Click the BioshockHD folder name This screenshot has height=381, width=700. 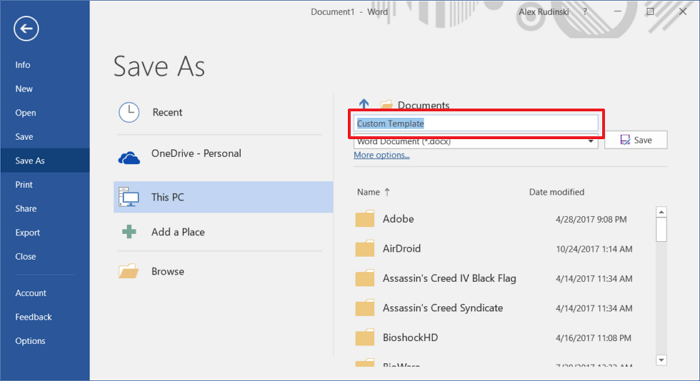410,338
